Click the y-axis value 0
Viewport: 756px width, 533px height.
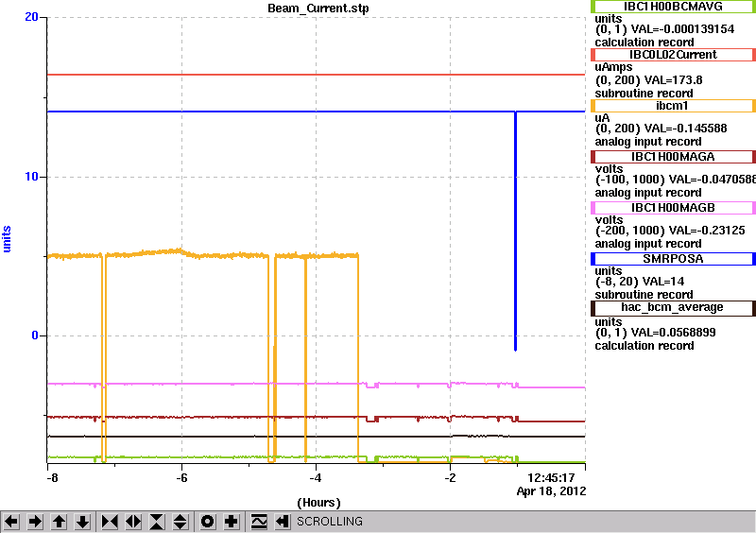[x=35, y=335]
